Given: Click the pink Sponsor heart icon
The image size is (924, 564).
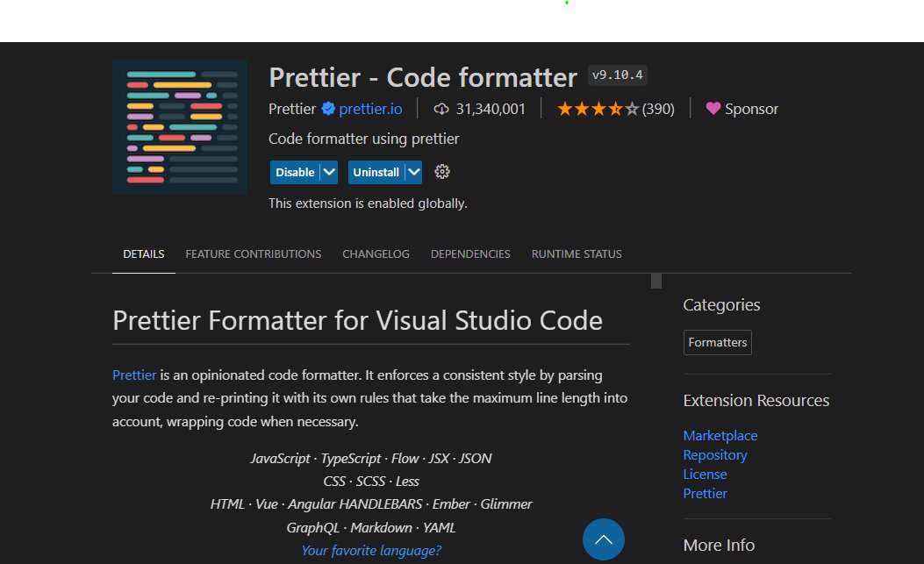Looking at the screenshot, I should (713, 109).
